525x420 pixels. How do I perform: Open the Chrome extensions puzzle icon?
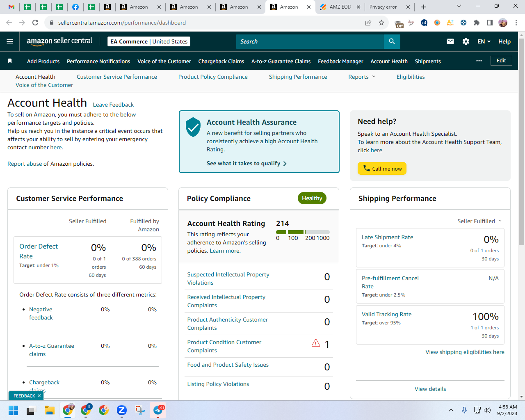coord(477,23)
